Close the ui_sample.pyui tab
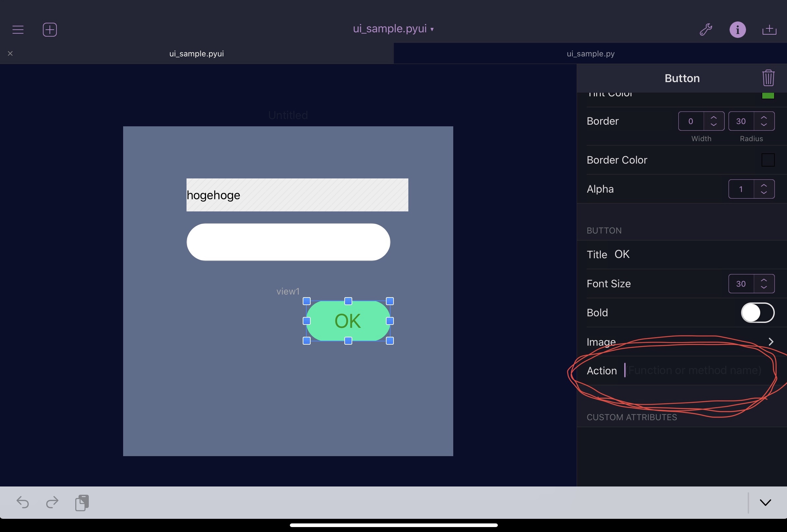The image size is (787, 532). (x=10, y=53)
